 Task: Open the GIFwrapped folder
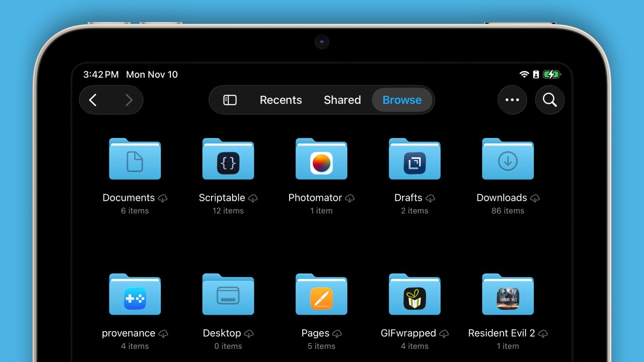[415, 294]
